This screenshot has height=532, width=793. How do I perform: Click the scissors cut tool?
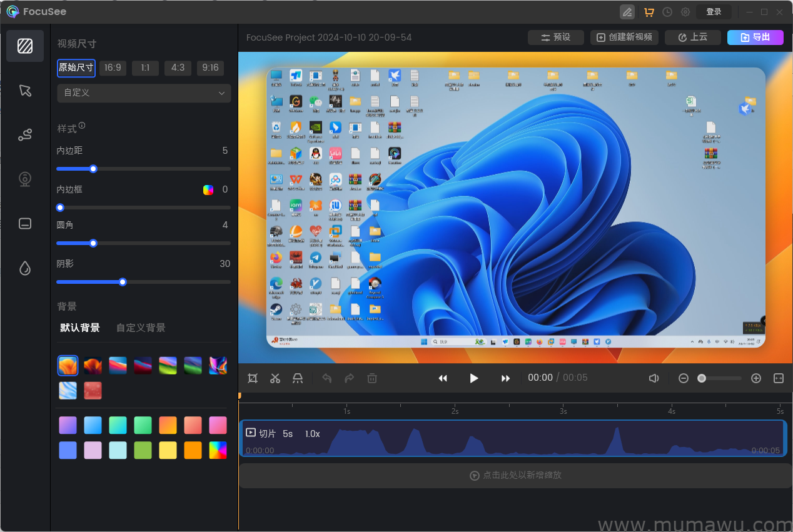tap(275, 378)
